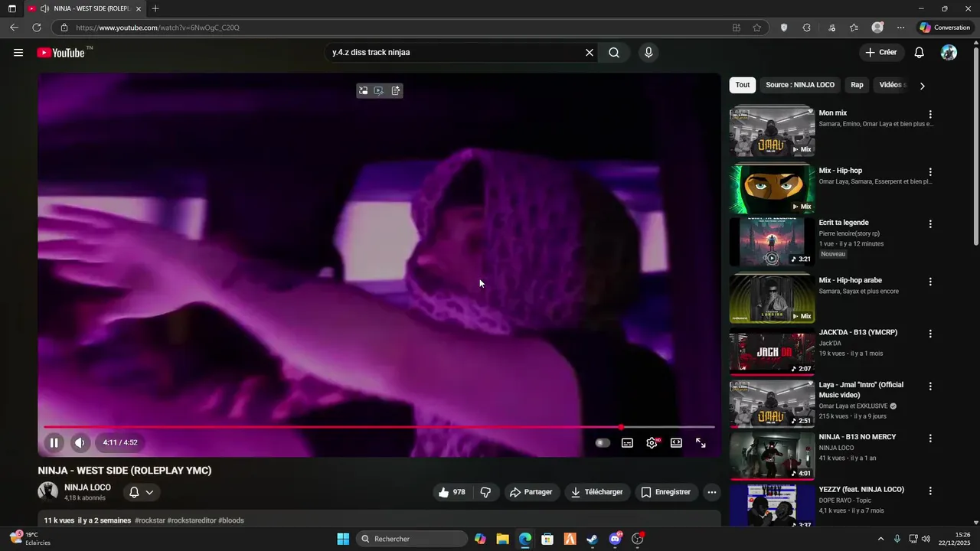The width and height of the screenshot is (980, 551).
Task: Switch to theater mode
Action: [x=676, y=442]
